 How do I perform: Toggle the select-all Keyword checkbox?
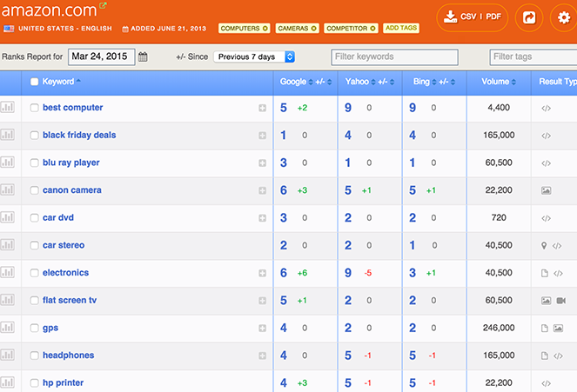(34, 82)
